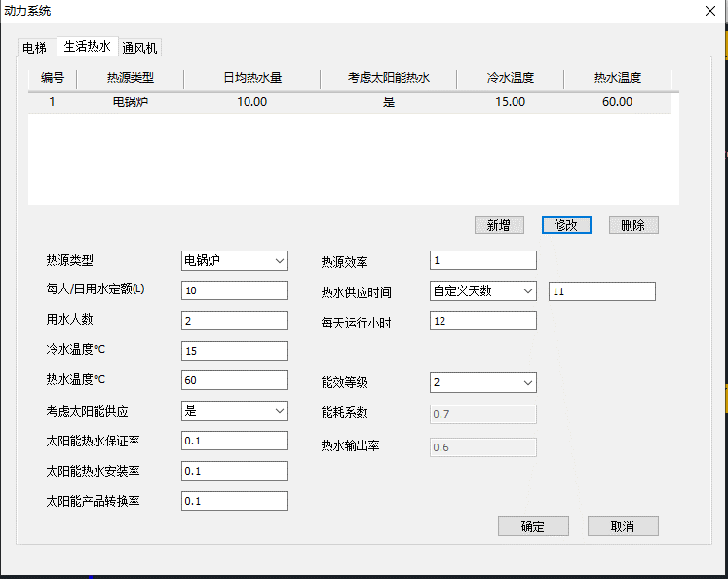This screenshot has height=579, width=728.
Task: Click the 每天运行小时 input field
Action: (482, 321)
